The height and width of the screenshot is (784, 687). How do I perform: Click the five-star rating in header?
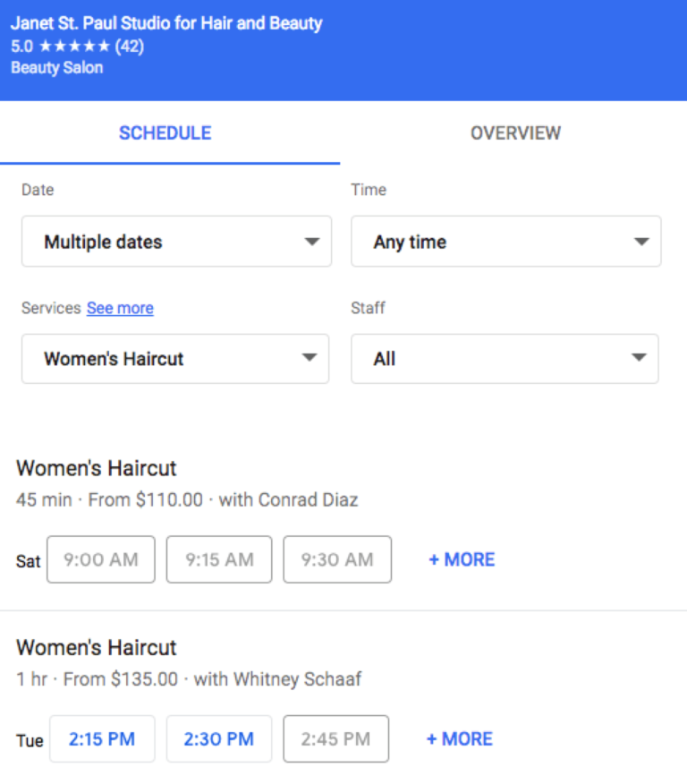tap(74, 47)
